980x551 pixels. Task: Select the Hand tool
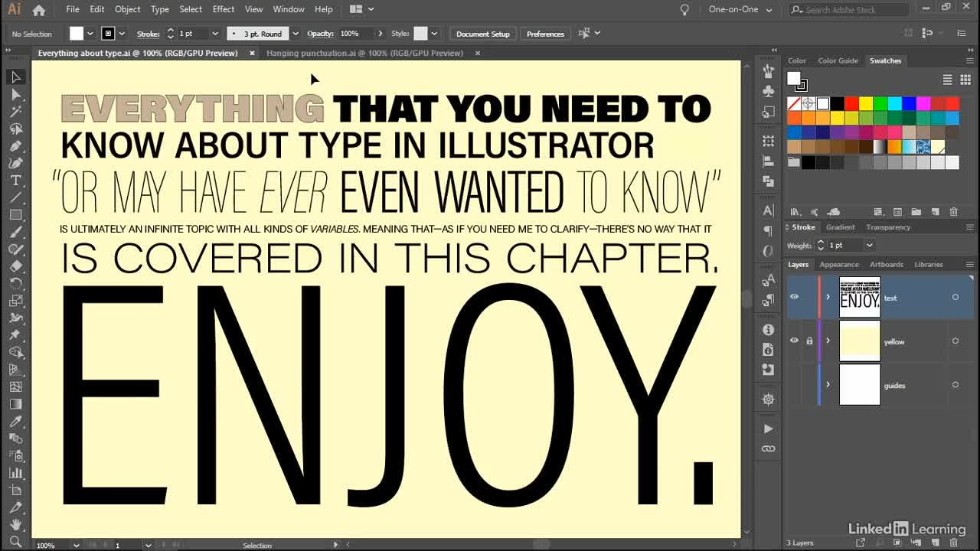click(15, 525)
